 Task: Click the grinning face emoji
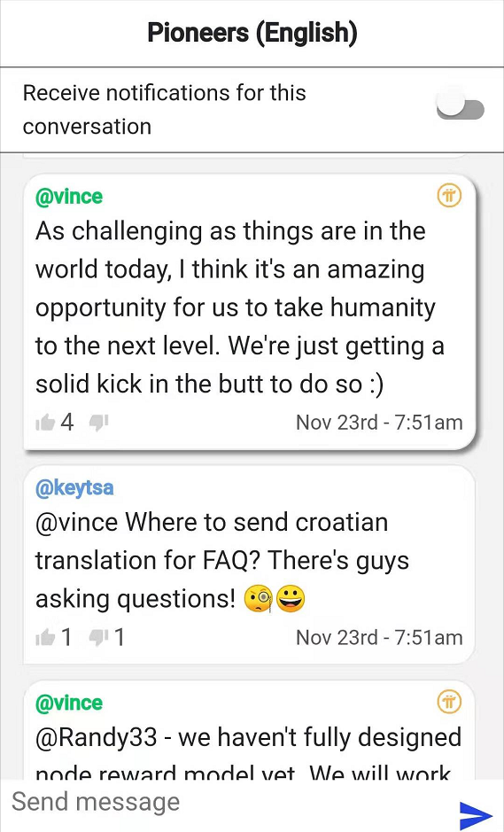point(291,599)
